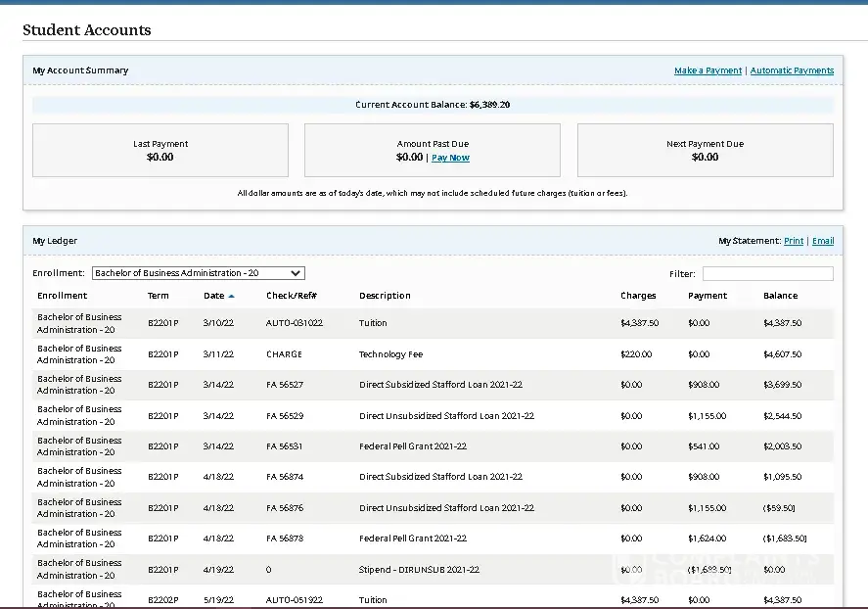The image size is (868, 609).
Task: Open the Automatic Payments link
Action: coord(792,70)
